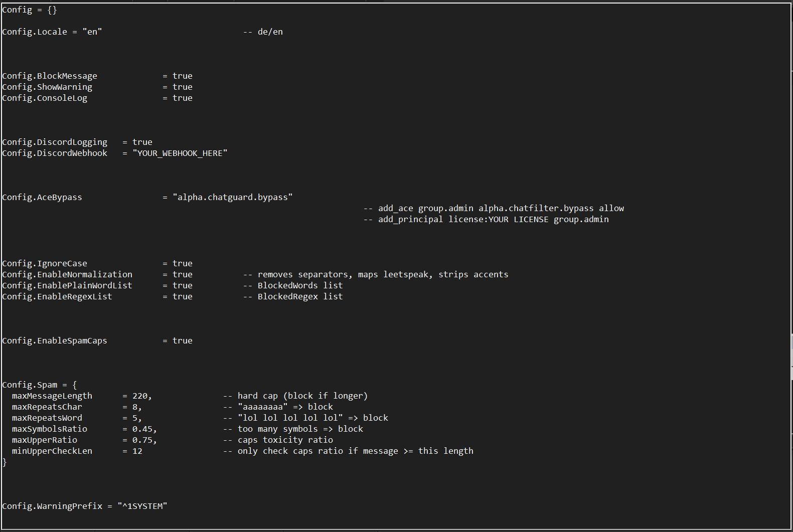Click the 'add_ace group.admin' comment line

coord(494,208)
